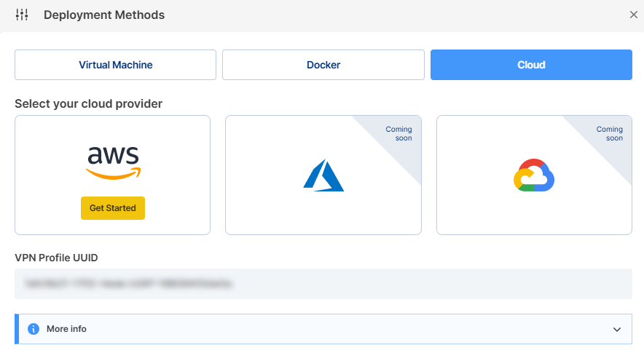Viewport: 644px width, 353px height.
Task: Click the blue info icon
Action: (34, 329)
